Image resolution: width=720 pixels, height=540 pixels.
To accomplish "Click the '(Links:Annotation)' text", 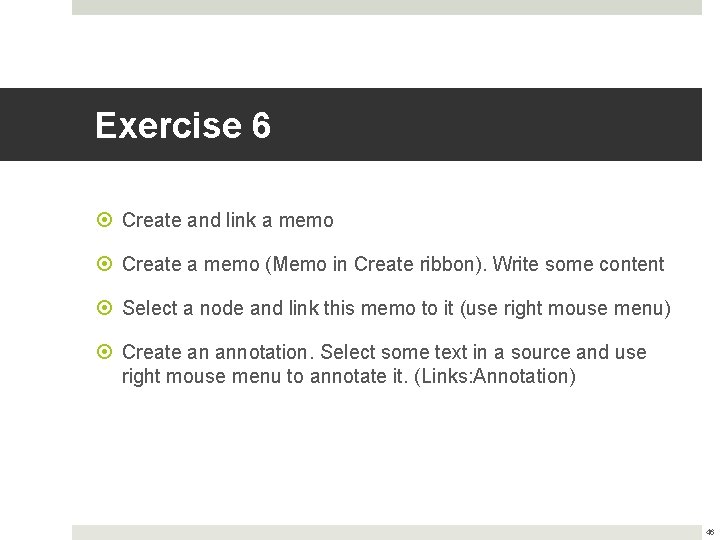I will [495, 377].
